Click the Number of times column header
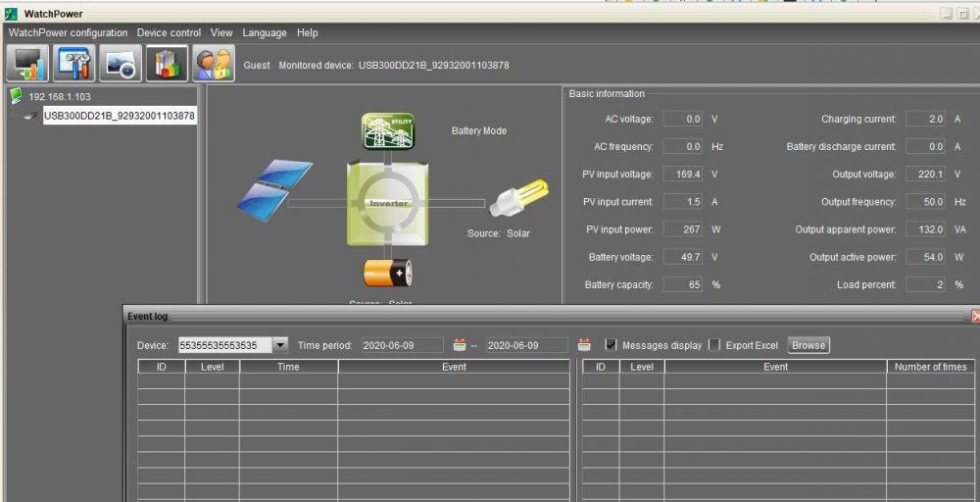Viewport: 980px width, 502px height. [930, 367]
